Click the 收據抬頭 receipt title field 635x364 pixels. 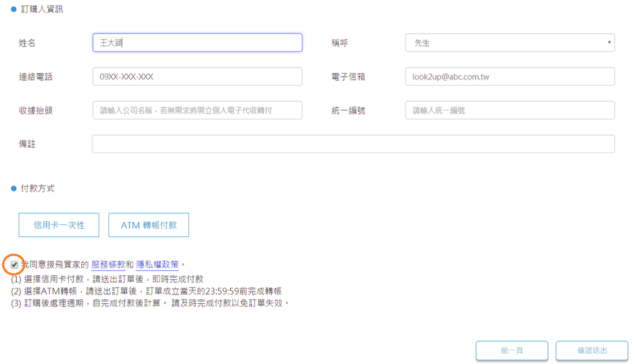[197, 110]
